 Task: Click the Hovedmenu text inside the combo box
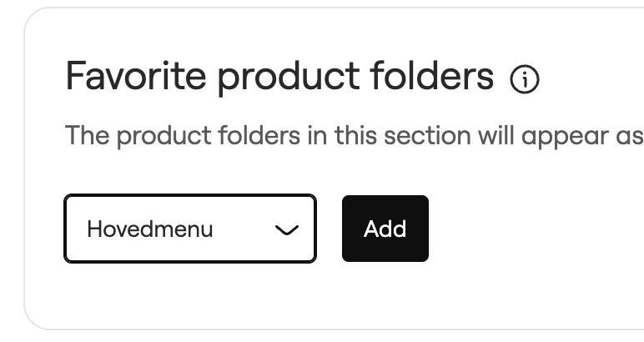pos(150,229)
